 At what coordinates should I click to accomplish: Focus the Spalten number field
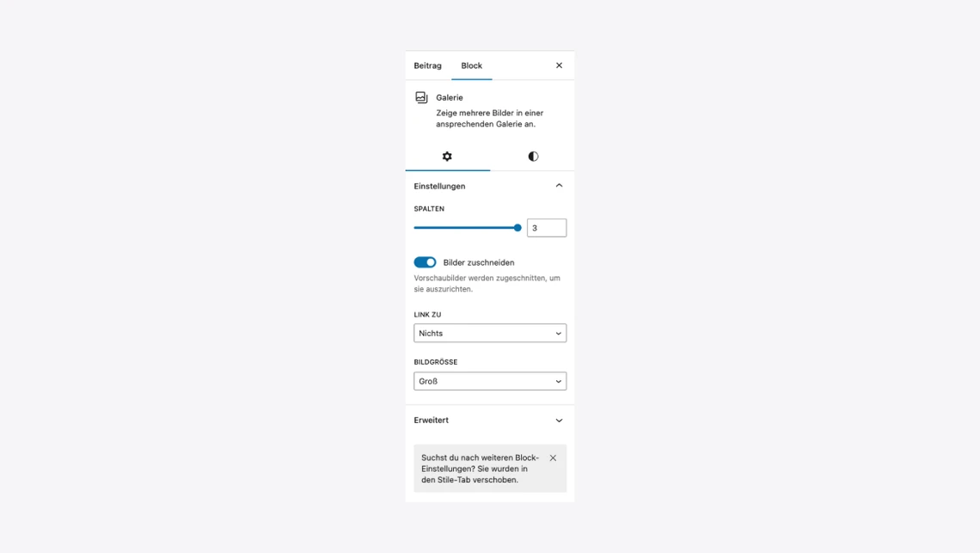pos(546,228)
